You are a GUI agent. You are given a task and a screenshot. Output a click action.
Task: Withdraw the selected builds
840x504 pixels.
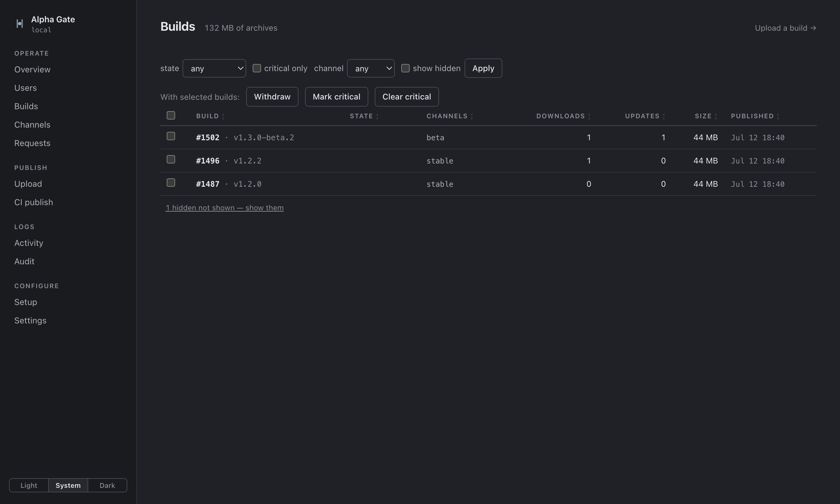[272, 97]
